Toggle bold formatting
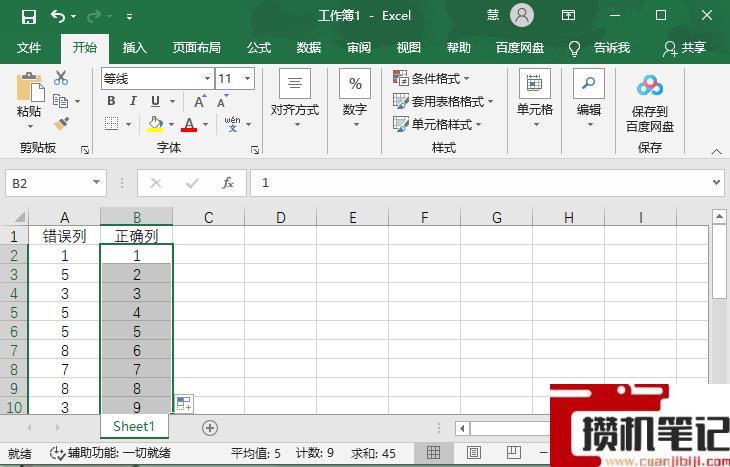Image resolution: width=730 pixels, height=467 pixels. (x=111, y=101)
